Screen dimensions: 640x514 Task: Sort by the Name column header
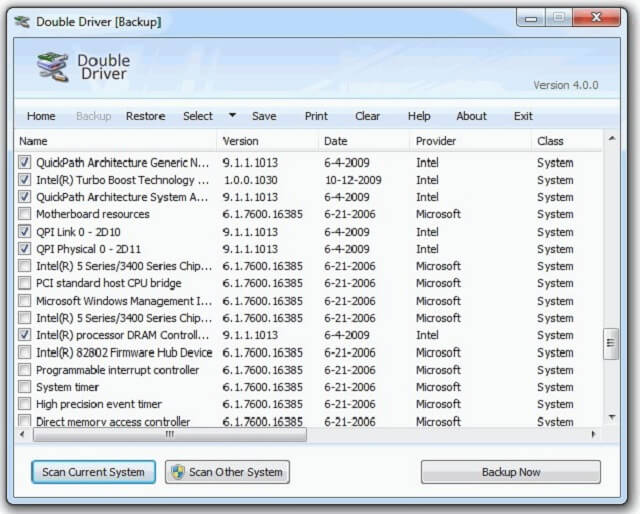116,141
